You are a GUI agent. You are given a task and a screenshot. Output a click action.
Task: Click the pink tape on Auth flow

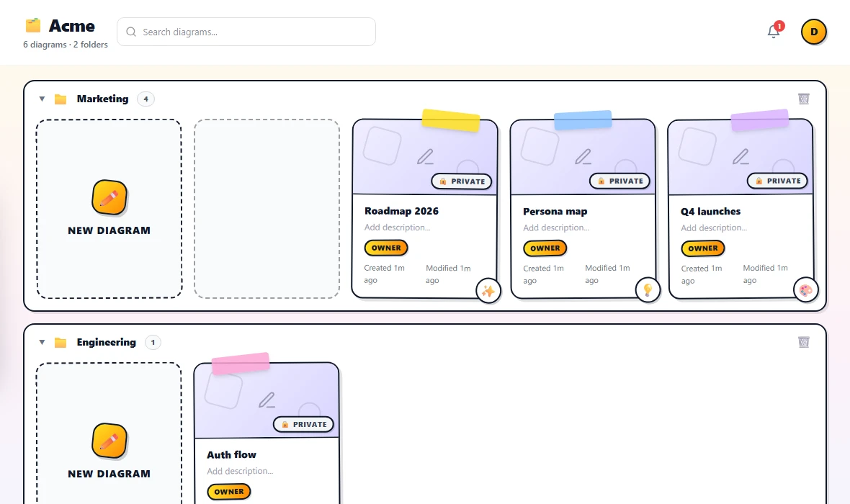[x=241, y=363]
